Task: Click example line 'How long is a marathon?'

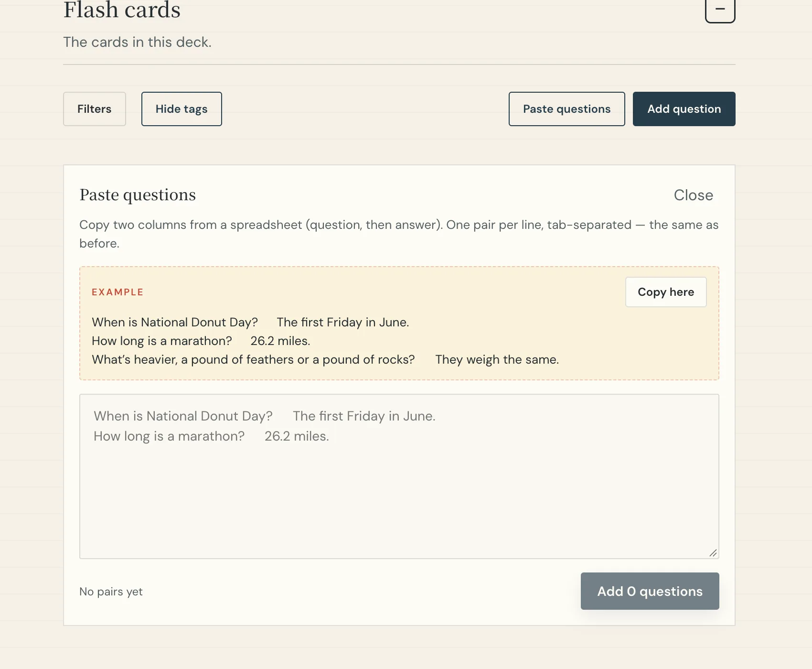Action: [161, 341]
